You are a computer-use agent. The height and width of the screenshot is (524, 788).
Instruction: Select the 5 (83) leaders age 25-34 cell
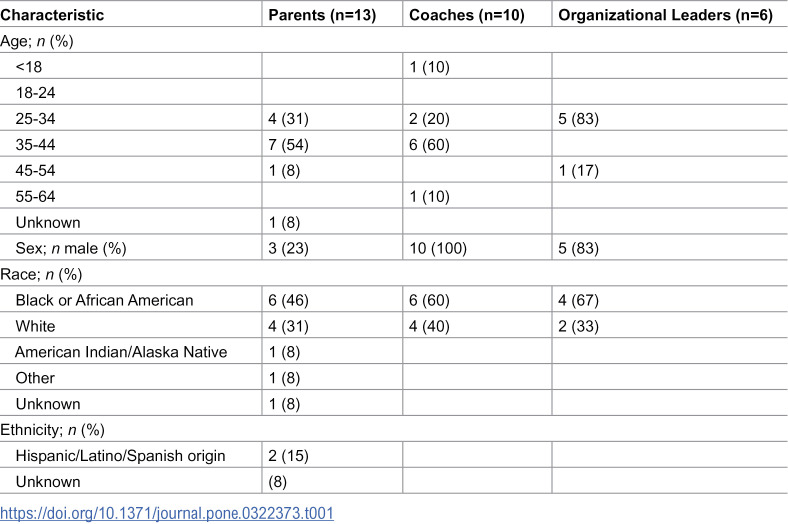pos(578,119)
